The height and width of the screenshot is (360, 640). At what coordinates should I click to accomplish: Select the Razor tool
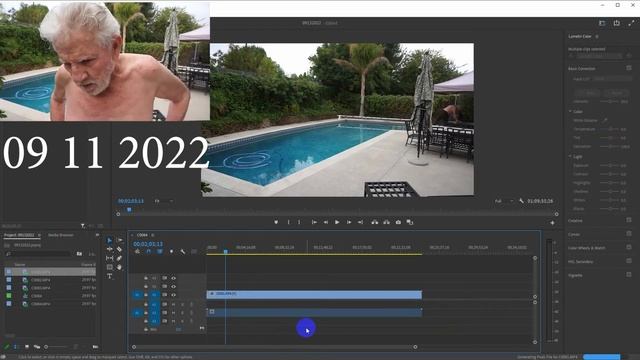[x=119, y=249]
